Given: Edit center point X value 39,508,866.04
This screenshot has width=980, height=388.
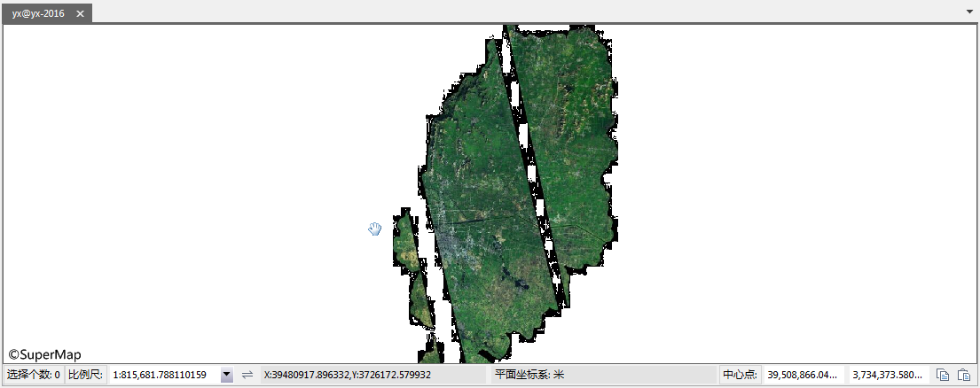Looking at the screenshot, I should click(x=803, y=375).
